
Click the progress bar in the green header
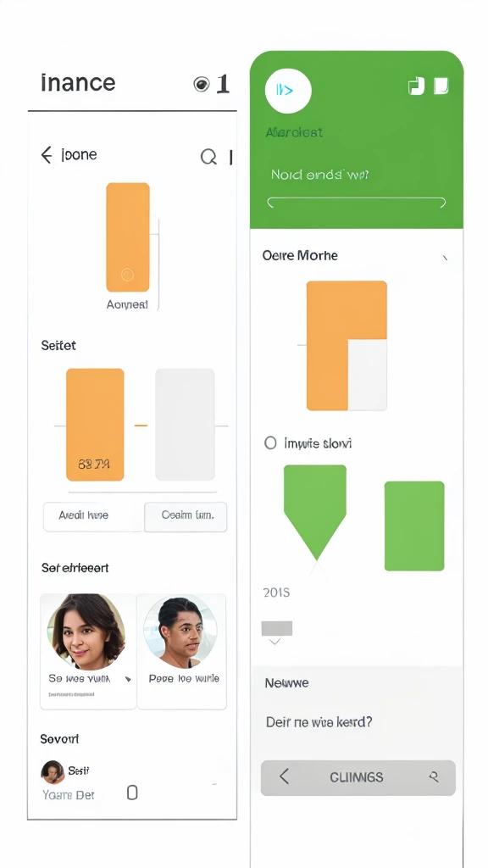(x=357, y=203)
